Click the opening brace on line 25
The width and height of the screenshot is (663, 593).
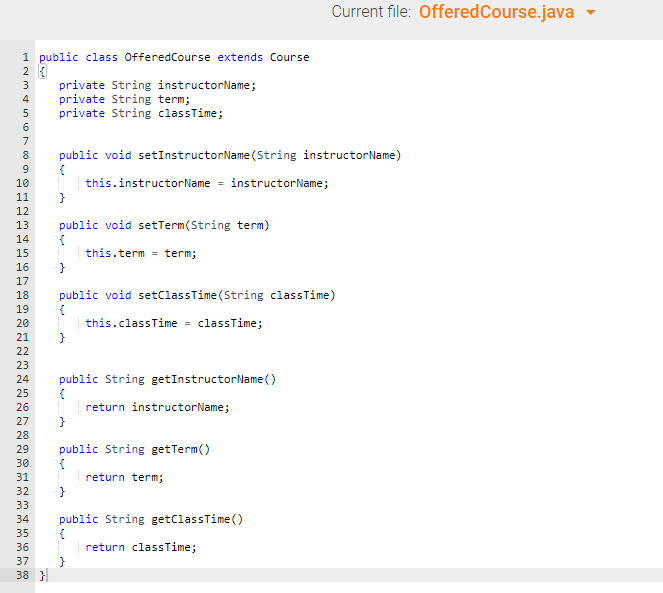tap(62, 393)
